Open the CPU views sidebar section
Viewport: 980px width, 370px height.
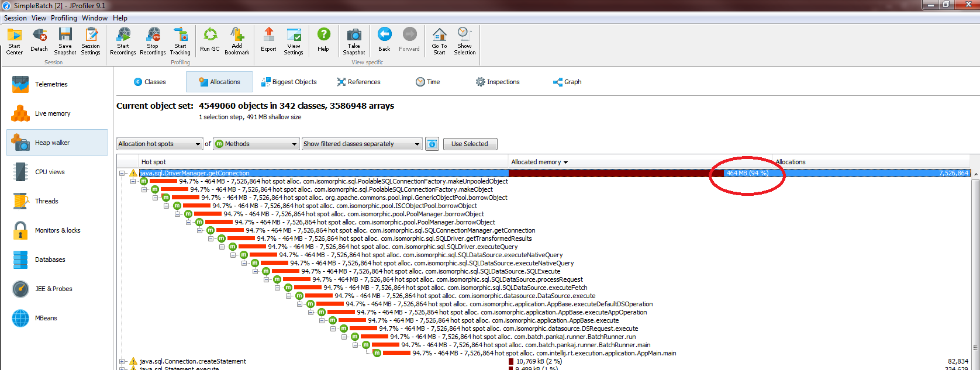tap(50, 172)
